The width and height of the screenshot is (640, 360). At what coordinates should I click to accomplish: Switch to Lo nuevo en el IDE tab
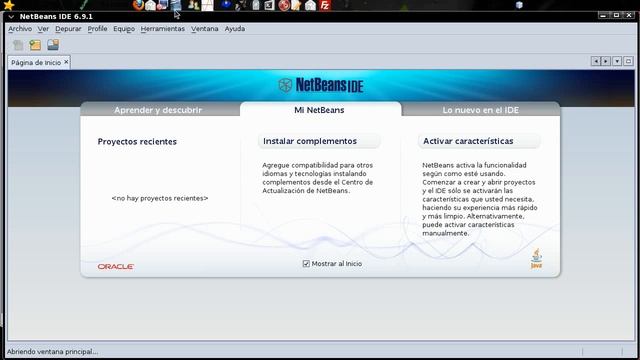(x=481, y=110)
